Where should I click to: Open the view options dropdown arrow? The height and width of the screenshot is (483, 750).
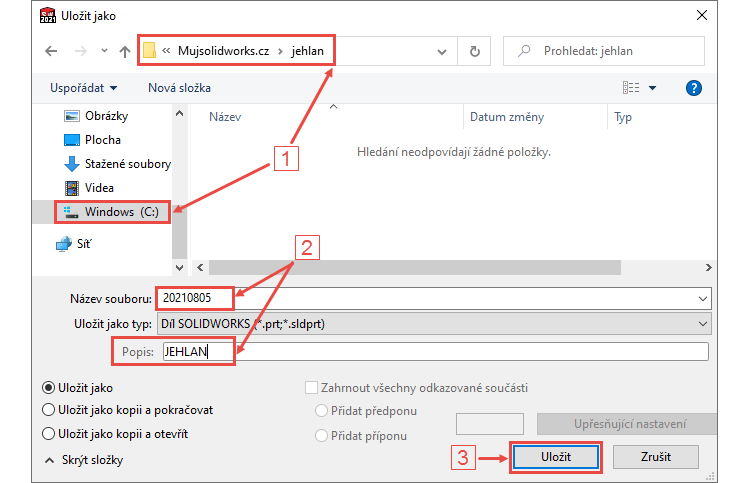click(x=652, y=88)
